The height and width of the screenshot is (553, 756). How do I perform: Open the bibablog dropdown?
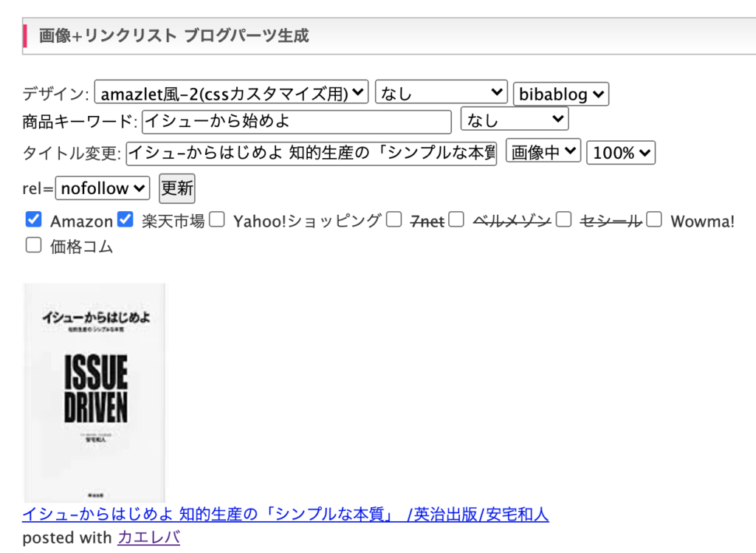561,94
